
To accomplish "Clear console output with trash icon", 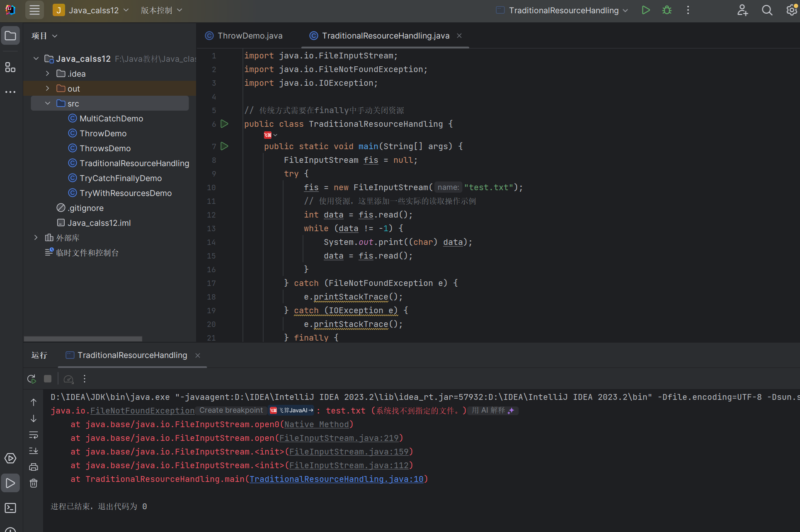I will pos(34,483).
